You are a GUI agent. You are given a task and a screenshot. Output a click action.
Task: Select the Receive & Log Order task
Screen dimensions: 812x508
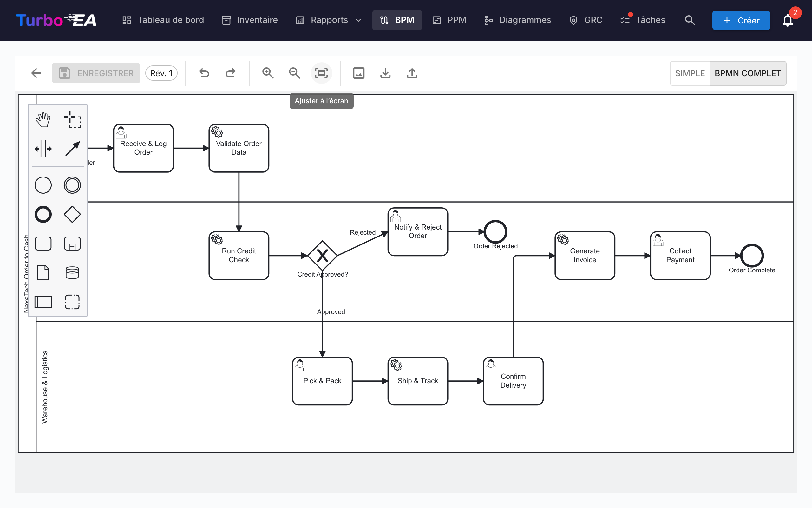point(143,148)
